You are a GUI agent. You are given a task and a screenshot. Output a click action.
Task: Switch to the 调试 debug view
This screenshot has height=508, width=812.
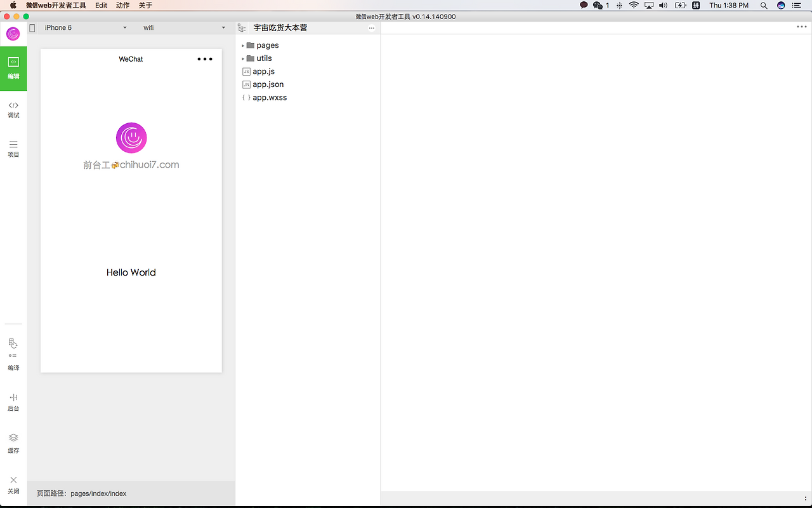click(13, 110)
